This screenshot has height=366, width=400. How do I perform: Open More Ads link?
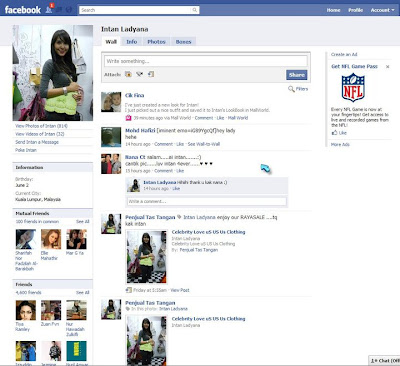(x=340, y=144)
